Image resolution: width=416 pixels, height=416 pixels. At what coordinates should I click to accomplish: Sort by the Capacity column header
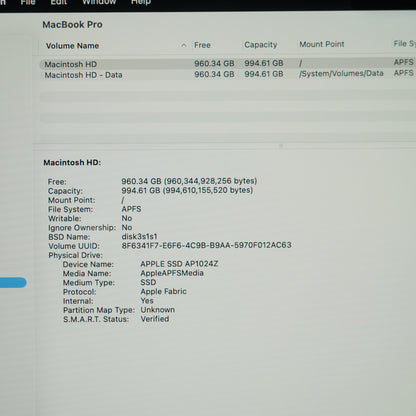[261, 45]
